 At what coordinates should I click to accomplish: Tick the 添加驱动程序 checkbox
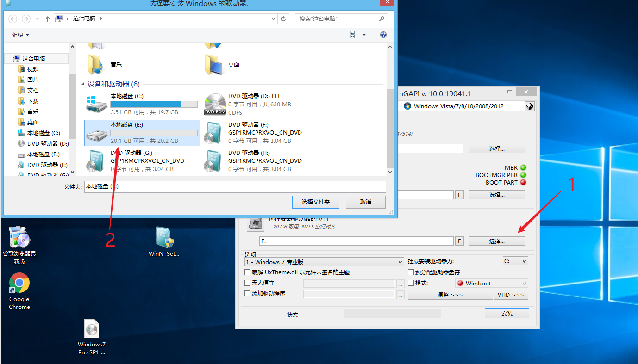248,294
